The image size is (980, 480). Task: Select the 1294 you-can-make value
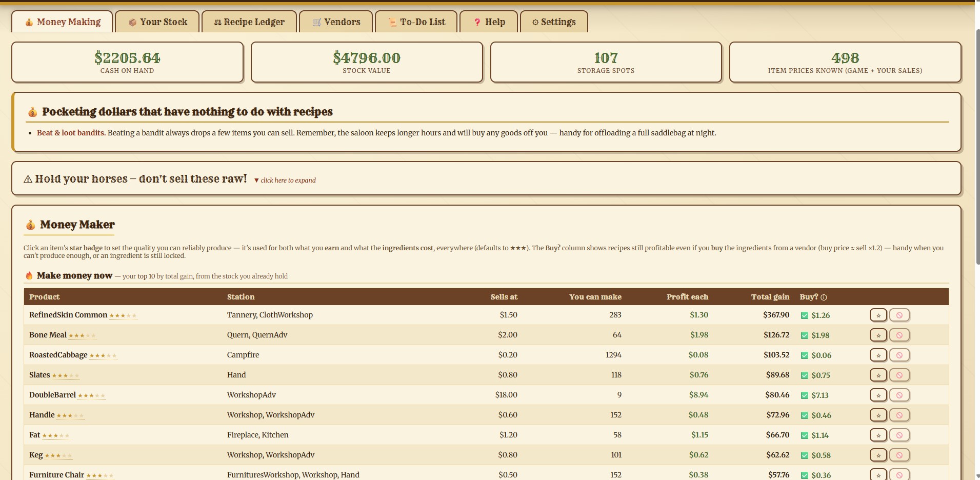point(613,355)
